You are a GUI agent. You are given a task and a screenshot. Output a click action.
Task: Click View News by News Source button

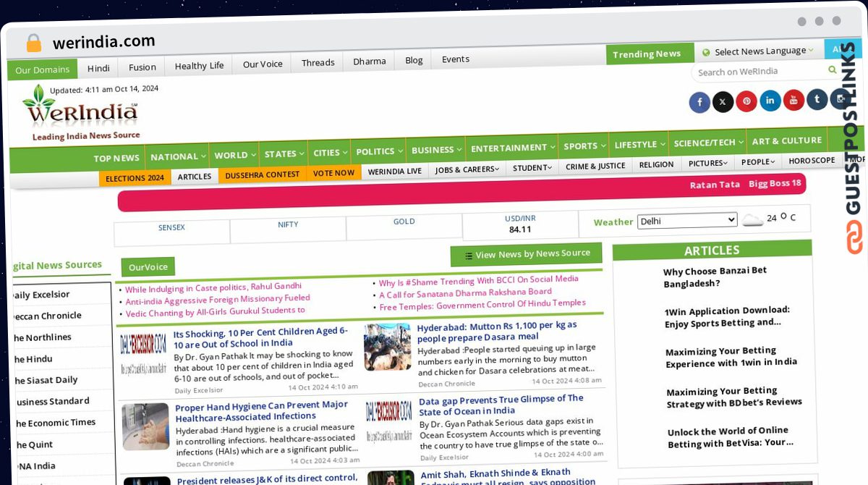(x=526, y=254)
